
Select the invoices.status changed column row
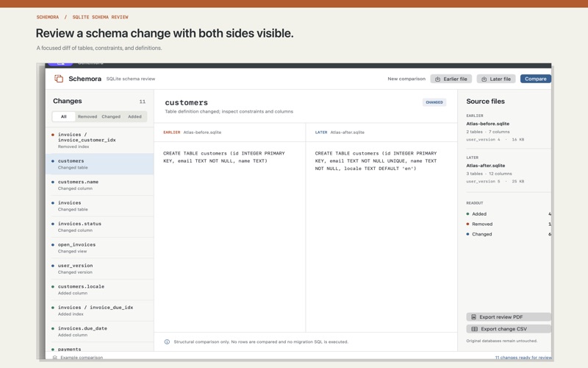point(99,227)
